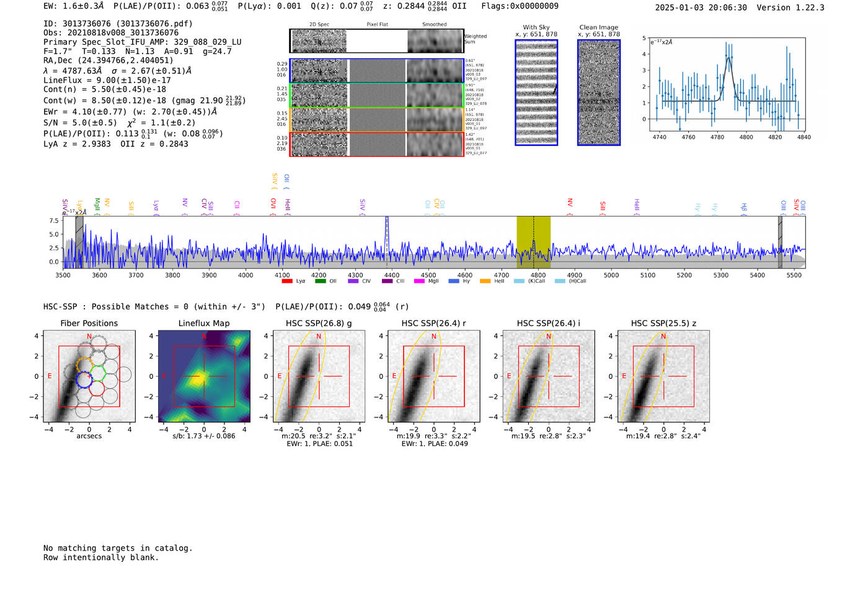Click the 2025-01-03 20:06:30 timestamp

(701, 7)
